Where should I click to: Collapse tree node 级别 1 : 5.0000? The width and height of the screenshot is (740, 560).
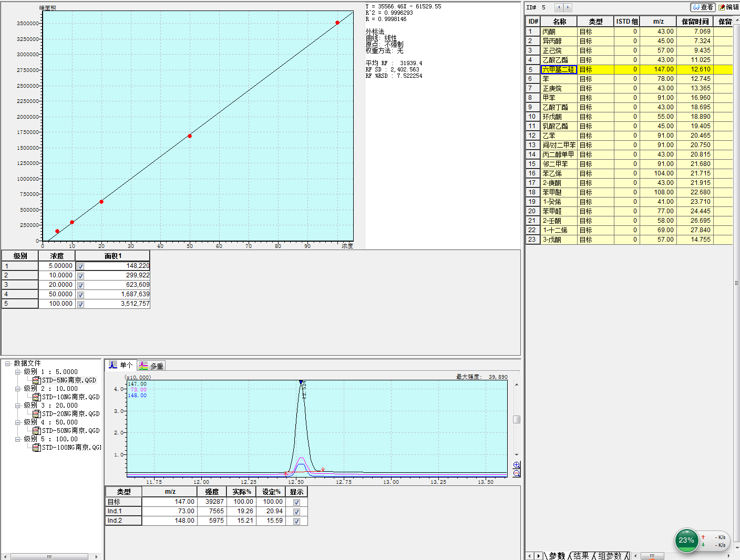17,371
